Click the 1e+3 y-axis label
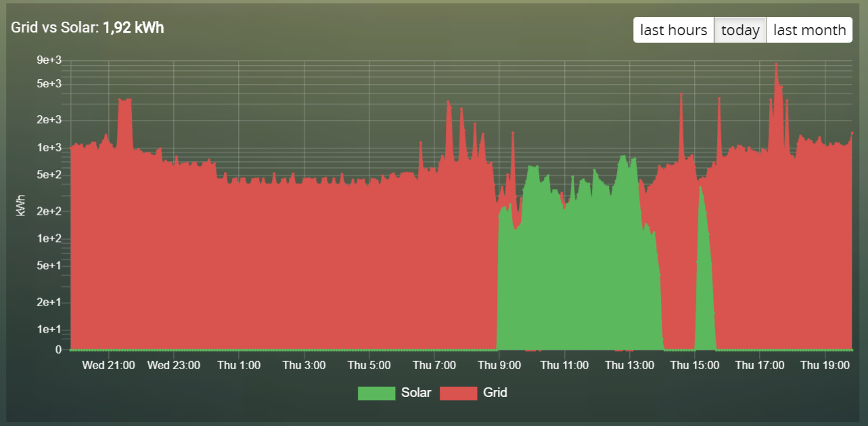868x426 pixels. point(50,148)
